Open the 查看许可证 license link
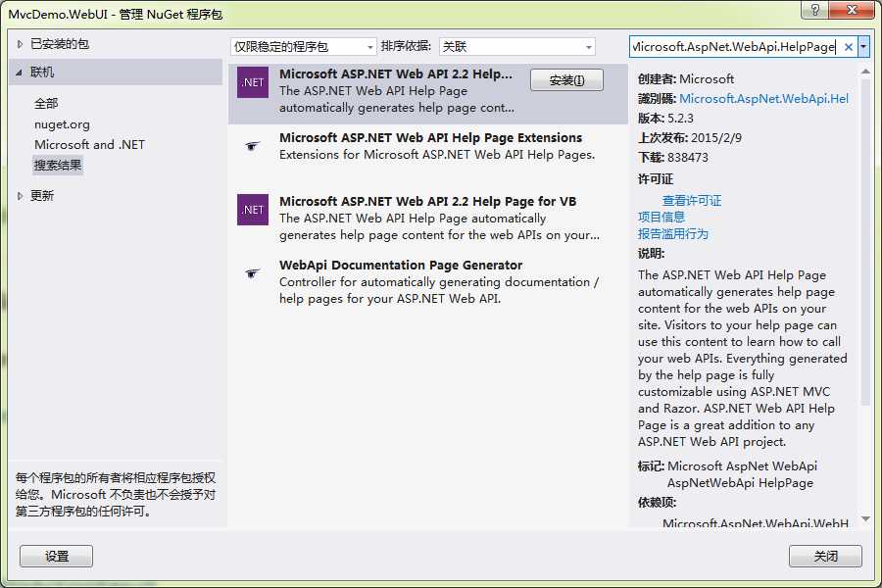The height and width of the screenshot is (588, 882). [x=691, y=200]
